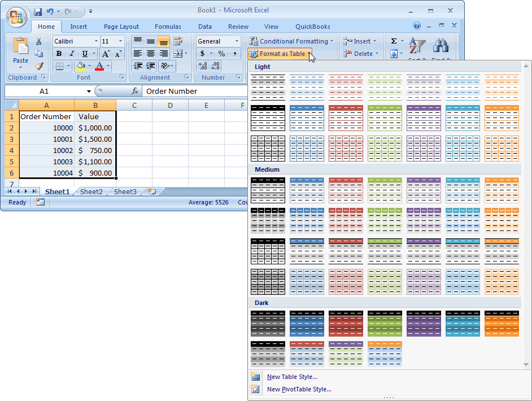The image size is (532, 401).
Task: Click the Merge and Center icon
Action: pos(179,53)
